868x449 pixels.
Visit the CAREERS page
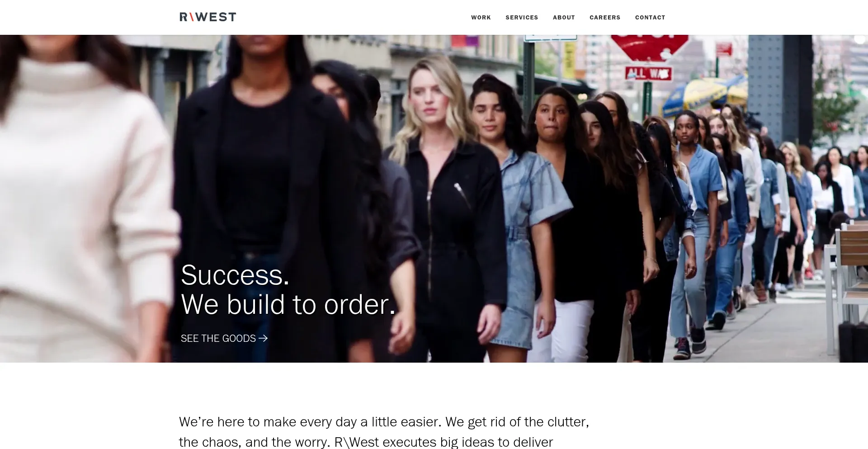coord(605,18)
